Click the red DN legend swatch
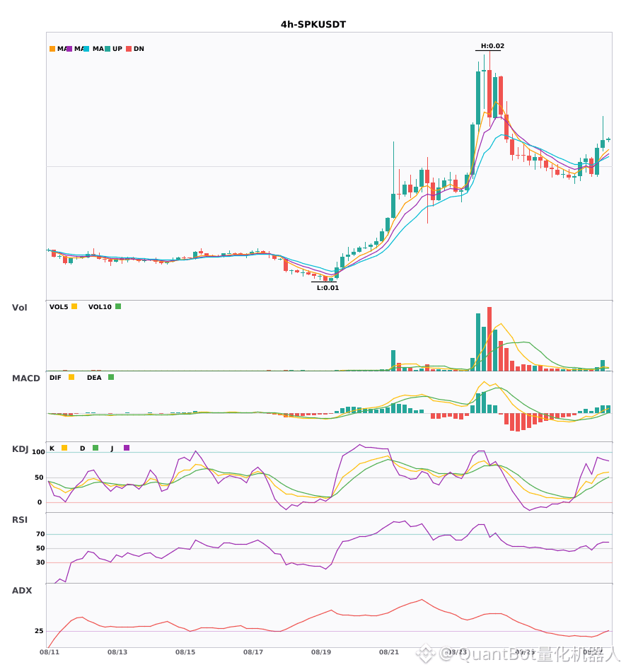 129,49
